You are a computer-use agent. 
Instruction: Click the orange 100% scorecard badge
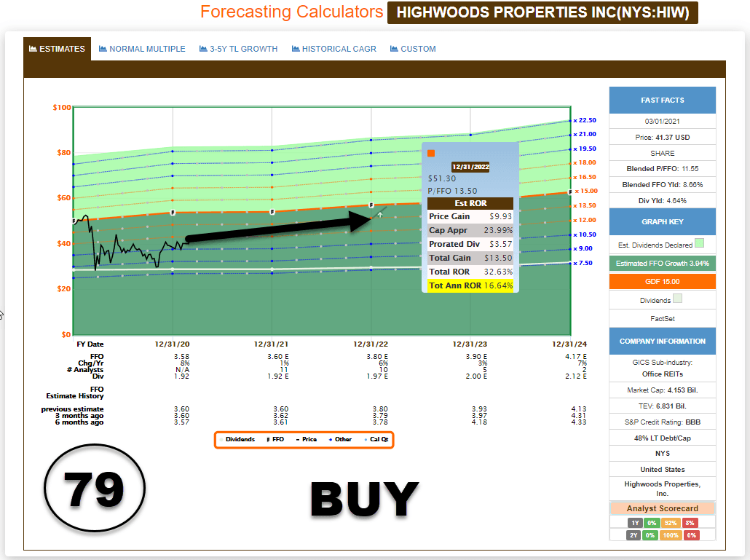coord(671,535)
